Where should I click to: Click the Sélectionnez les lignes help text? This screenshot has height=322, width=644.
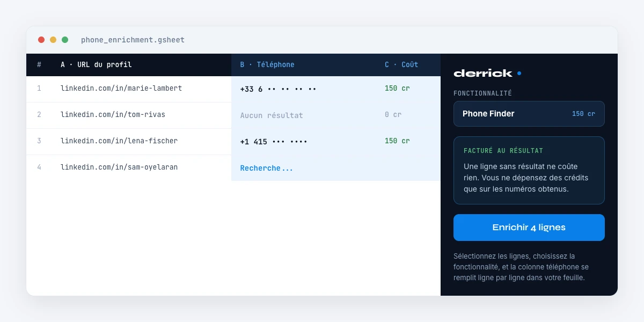coord(521,267)
